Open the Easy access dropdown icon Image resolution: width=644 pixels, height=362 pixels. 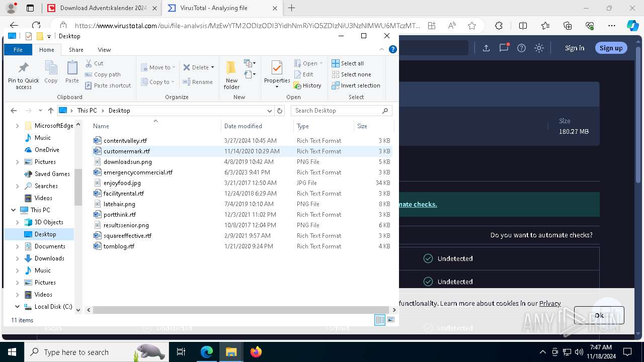point(250,74)
